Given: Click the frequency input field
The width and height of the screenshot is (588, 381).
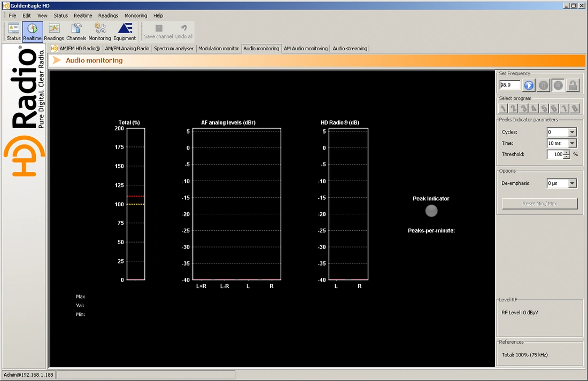Looking at the screenshot, I should (510, 85).
